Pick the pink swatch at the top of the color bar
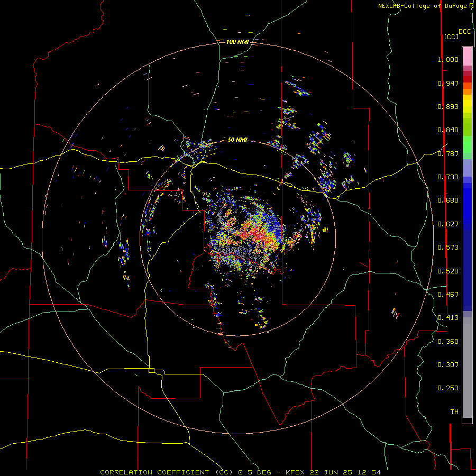Screen dimensions: 476x476 click(467, 56)
